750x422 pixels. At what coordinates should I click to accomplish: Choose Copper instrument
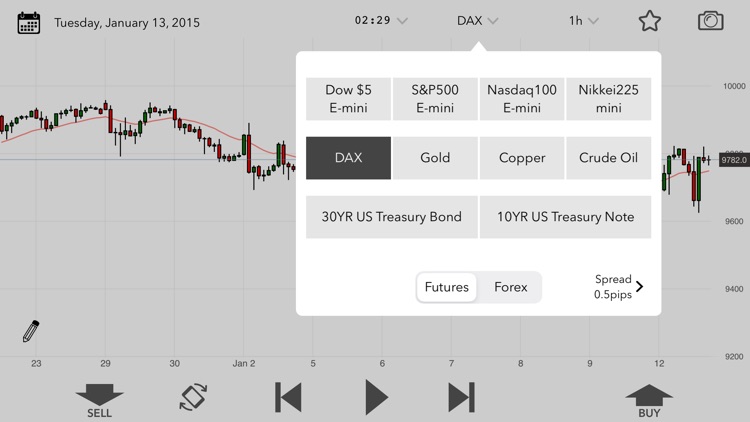pyautogui.click(x=522, y=158)
